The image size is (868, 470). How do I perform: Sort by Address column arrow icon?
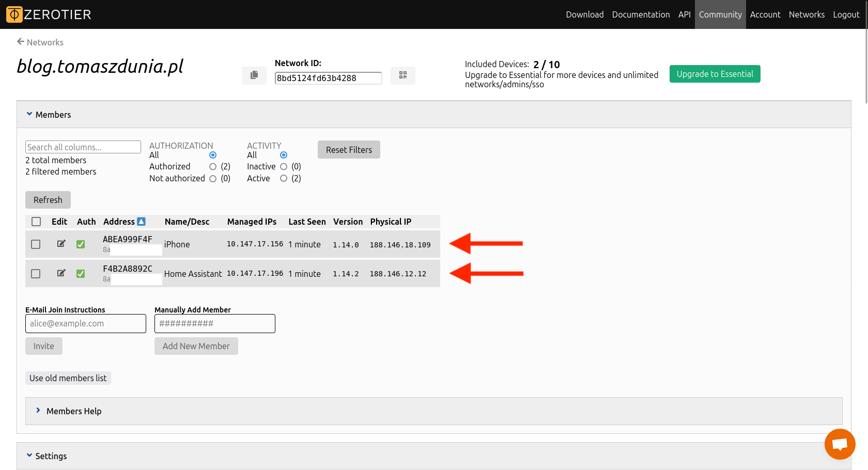pyautogui.click(x=141, y=222)
